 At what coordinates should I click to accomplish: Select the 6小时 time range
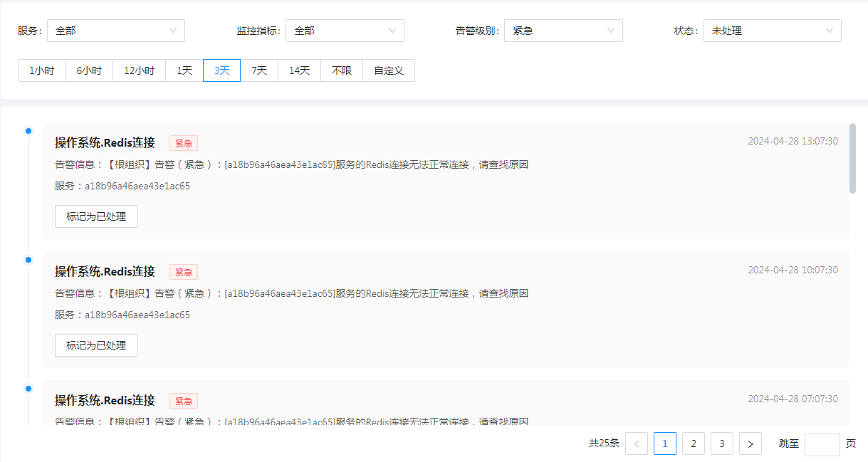[x=89, y=70]
